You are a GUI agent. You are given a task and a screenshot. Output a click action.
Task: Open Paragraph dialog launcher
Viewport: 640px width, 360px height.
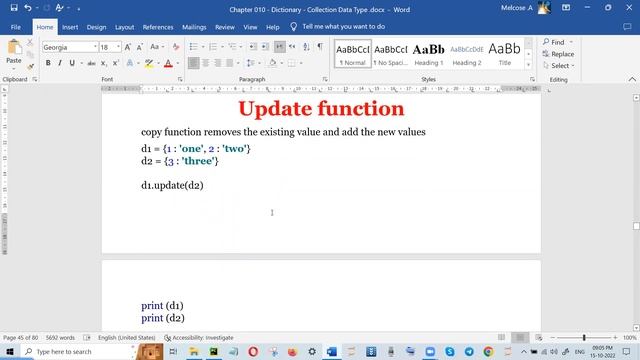[325, 79]
